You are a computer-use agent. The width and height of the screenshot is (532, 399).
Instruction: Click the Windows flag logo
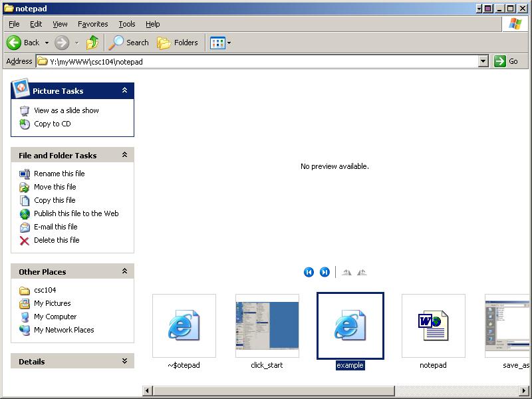point(515,24)
